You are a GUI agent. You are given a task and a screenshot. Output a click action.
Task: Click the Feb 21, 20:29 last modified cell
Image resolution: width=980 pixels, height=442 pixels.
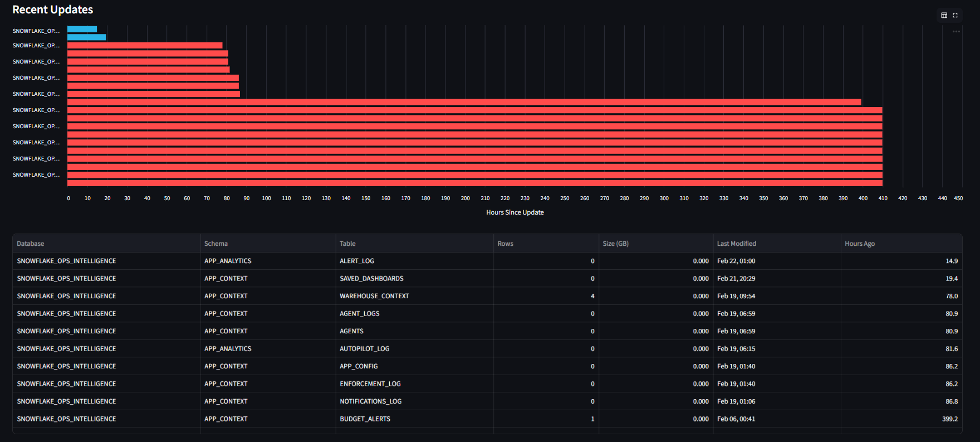[777, 279]
